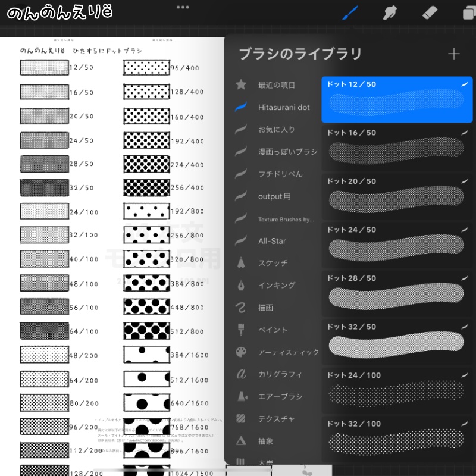Open the インキング brush category
This screenshot has height=476, width=476.
point(275,286)
